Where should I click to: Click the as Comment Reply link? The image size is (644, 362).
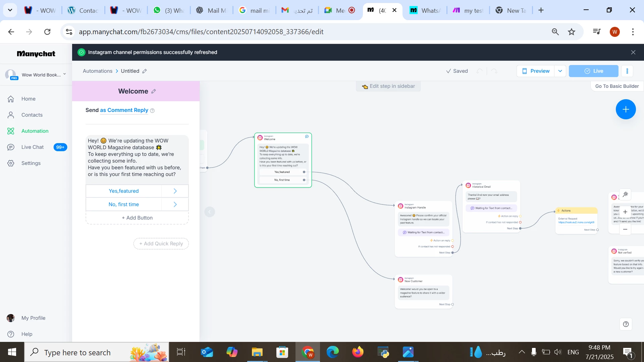[124, 110]
